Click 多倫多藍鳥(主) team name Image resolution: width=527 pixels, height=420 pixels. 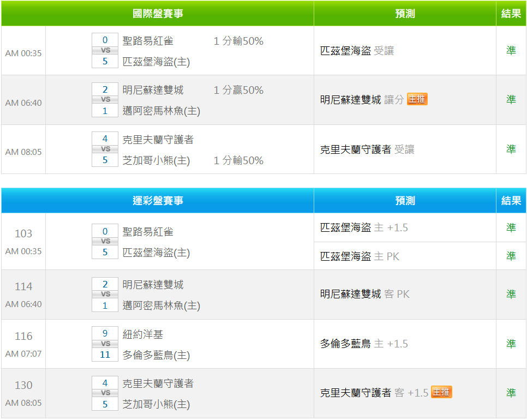(x=156, y=355)
